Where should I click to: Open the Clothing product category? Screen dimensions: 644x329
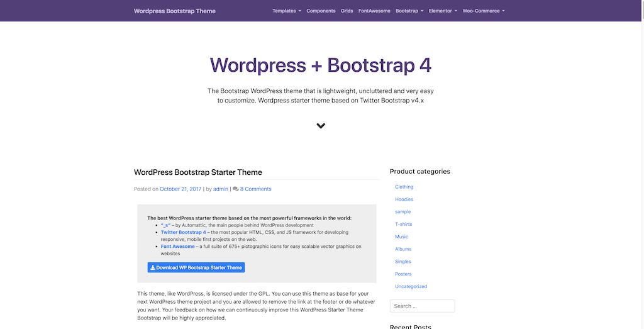click(404, 187)
